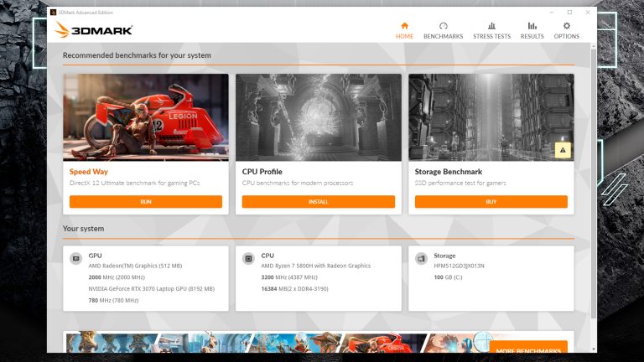The width and height of the screenshot is (644, 362).
Task: Click "16384 MB(2 x DDR4-3190)" text
Action: click(294, 288)
